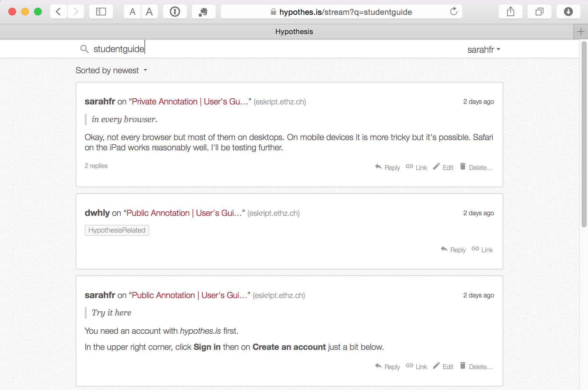Open dwhly user profile link

click(97, 213)
